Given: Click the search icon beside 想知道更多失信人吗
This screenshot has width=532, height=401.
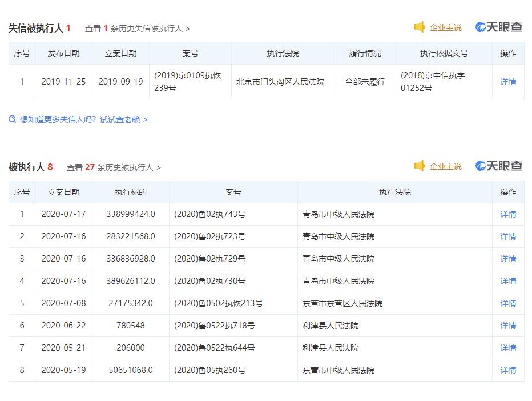Looking at the screenshot, I should click(x=13, y=119).
